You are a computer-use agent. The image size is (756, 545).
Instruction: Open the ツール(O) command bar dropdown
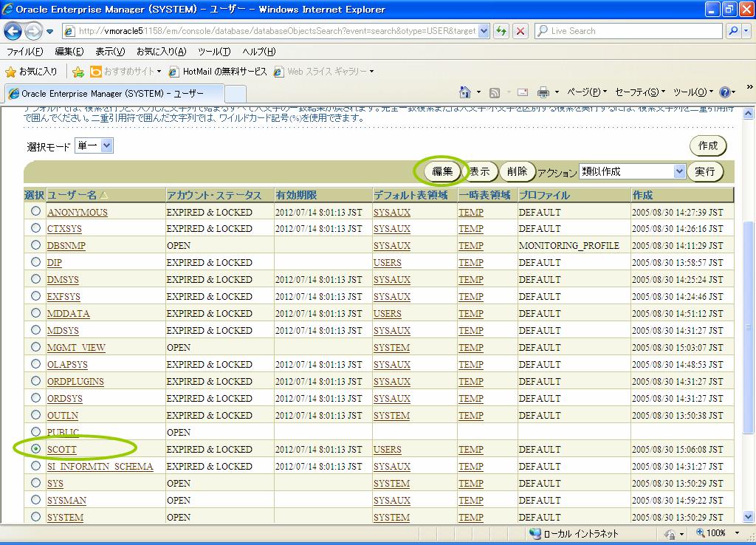693,92
